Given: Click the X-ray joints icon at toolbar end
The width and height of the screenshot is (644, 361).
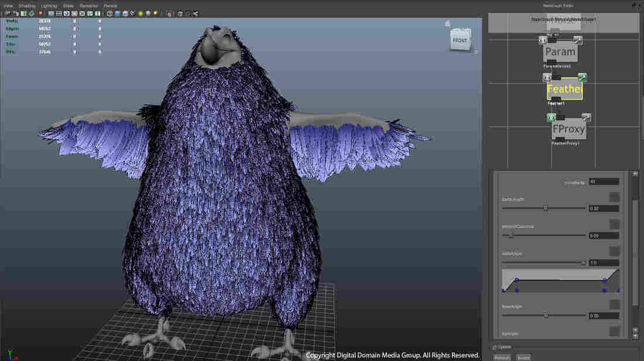Looking at the screenshot, I should pos(196,13).
